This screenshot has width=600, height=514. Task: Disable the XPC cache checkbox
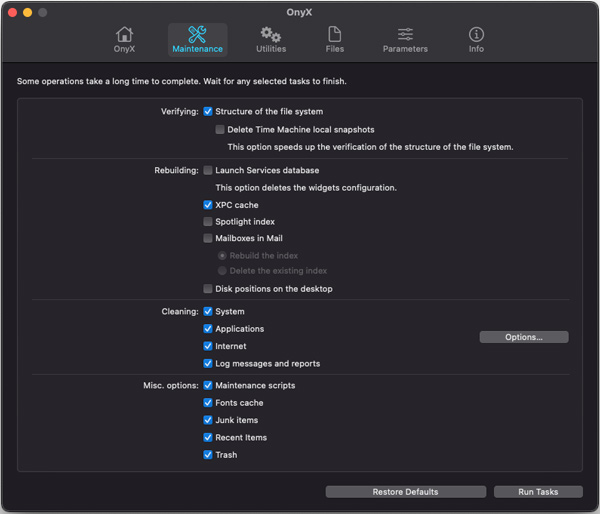coord(208,205)
